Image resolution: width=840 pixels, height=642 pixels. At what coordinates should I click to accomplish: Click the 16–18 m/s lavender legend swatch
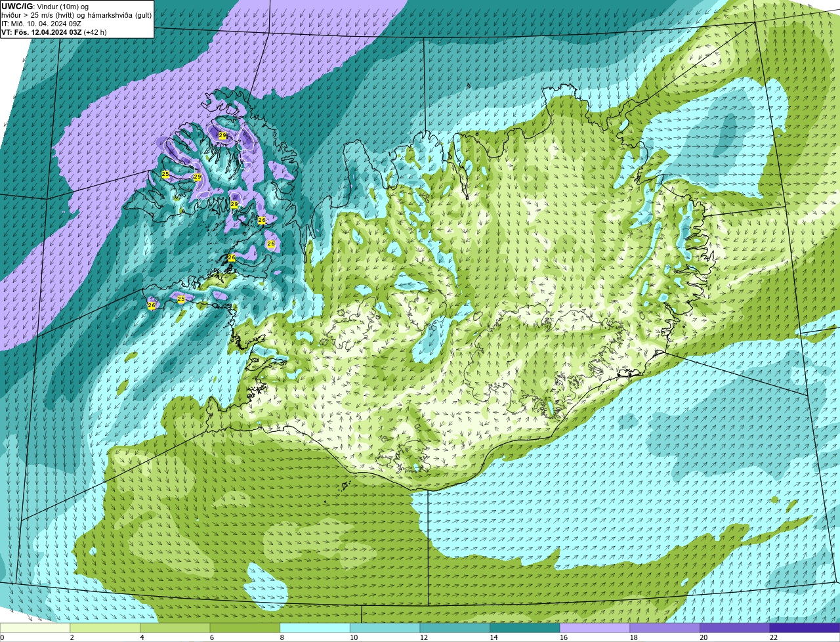click(595, 628)
